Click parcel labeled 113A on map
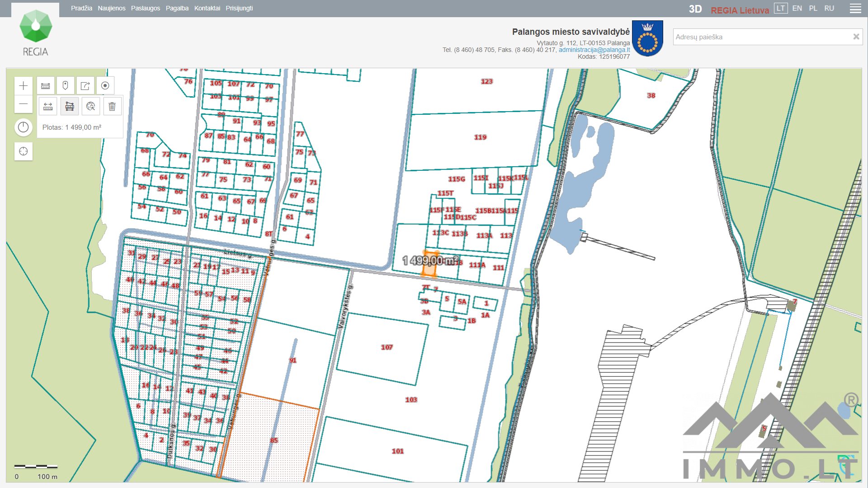Screen dimensions: 868x488 tap(484, 236)
